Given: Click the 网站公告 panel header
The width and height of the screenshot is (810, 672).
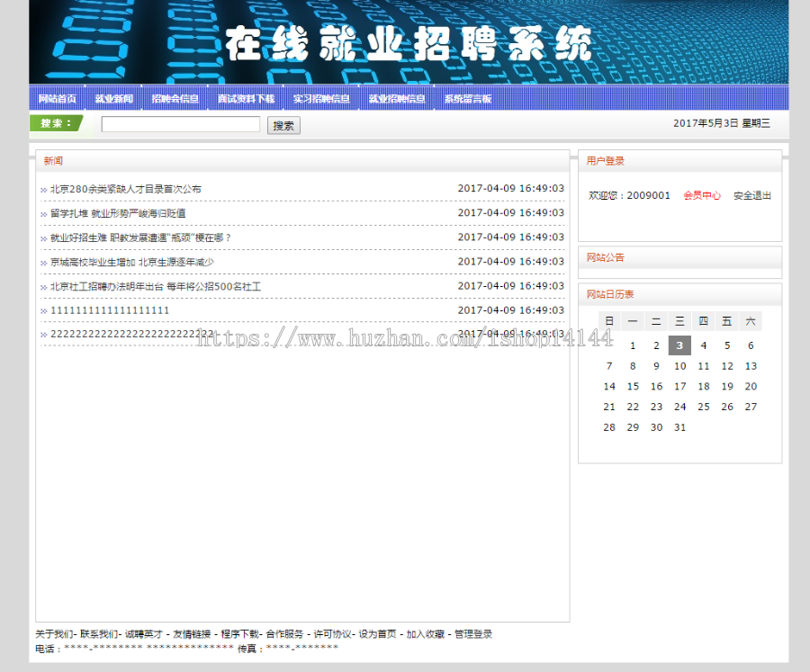Looking at the screenshot, I should (606, 257).
